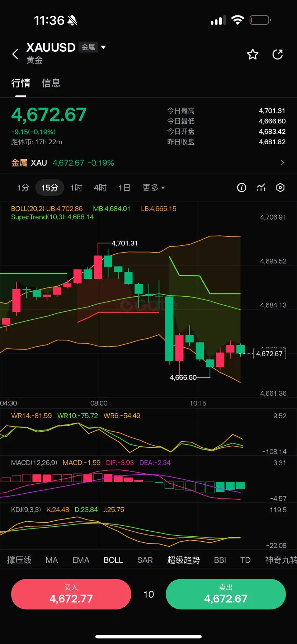Tap the 4,701.31 high marker on chart
The image size is (297, 644).
point(125,243)
